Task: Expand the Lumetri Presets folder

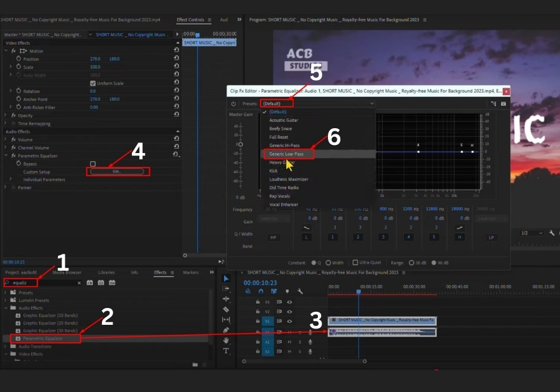Action: pyautogui.click(x=5, y=301)
